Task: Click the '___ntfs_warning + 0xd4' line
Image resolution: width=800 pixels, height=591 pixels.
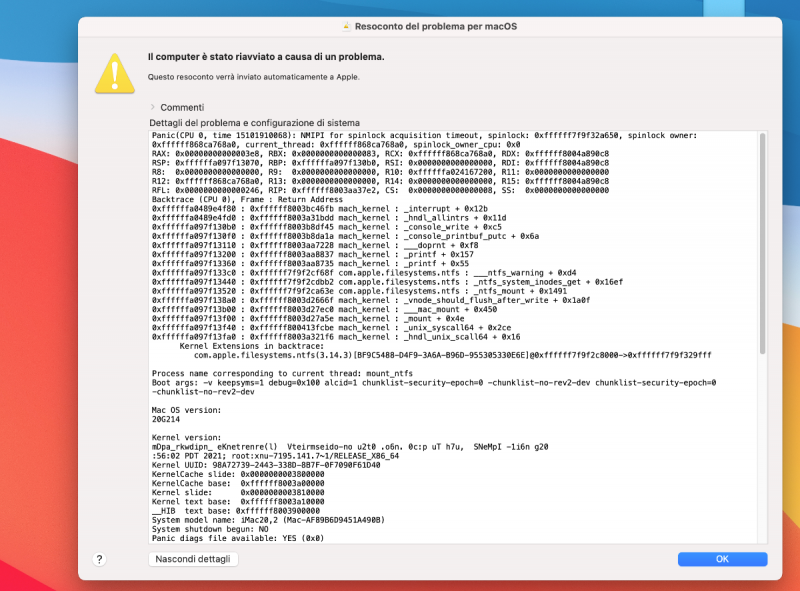Action: pyautogui.click(x=364, y=273)
